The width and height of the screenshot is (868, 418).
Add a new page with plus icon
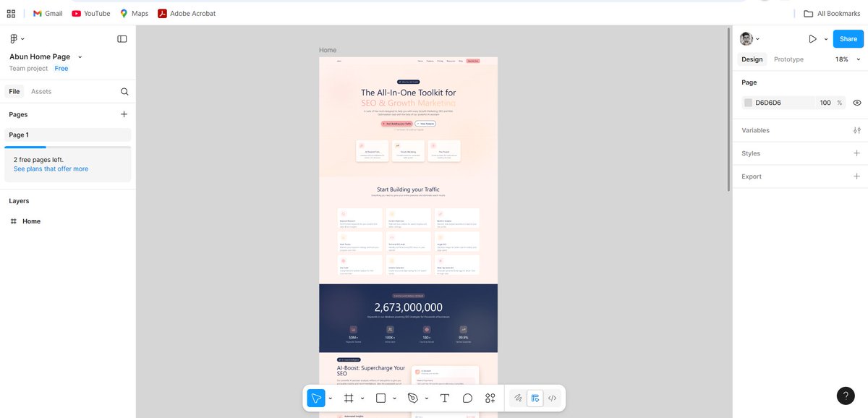click(x=124, y=114)
